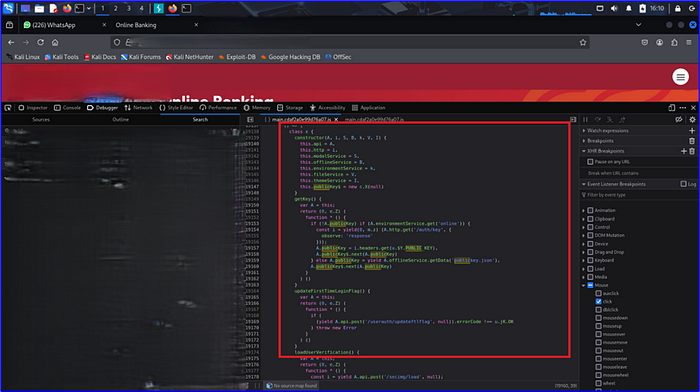Open the Google Hacking DB bookmark
The image size is (700, 392).
pos(291,57)
